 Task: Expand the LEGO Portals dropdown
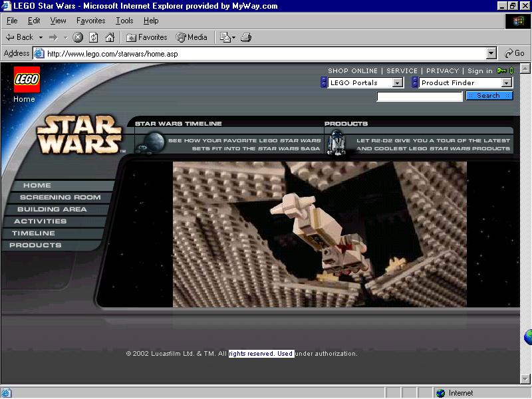[x=398, y=83]
